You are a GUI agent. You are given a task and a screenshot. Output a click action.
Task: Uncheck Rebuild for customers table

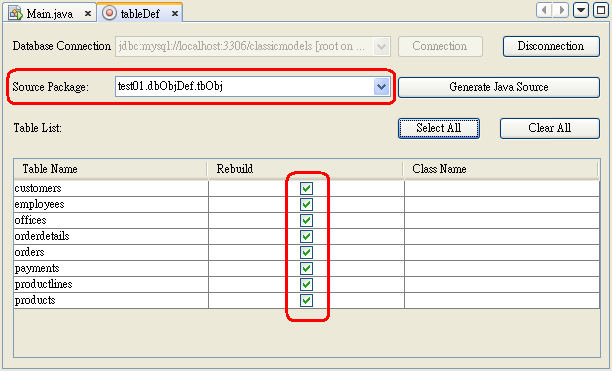(306, 188)
